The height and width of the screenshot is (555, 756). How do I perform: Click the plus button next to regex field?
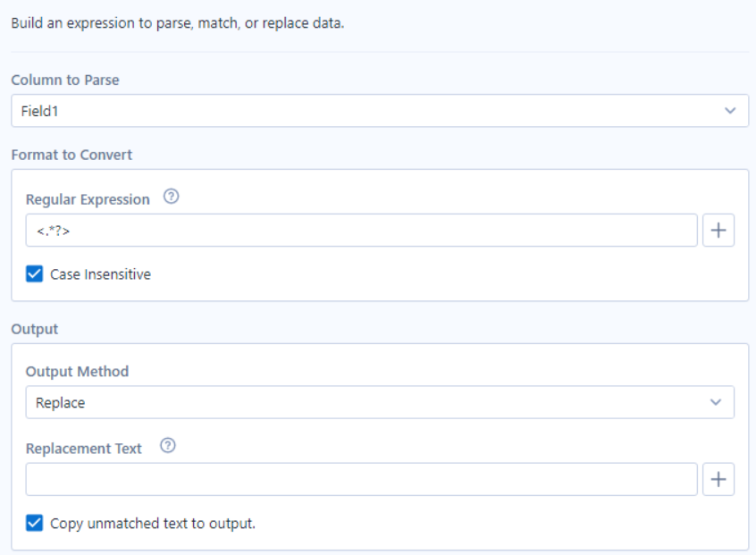(x=718, y=231)
